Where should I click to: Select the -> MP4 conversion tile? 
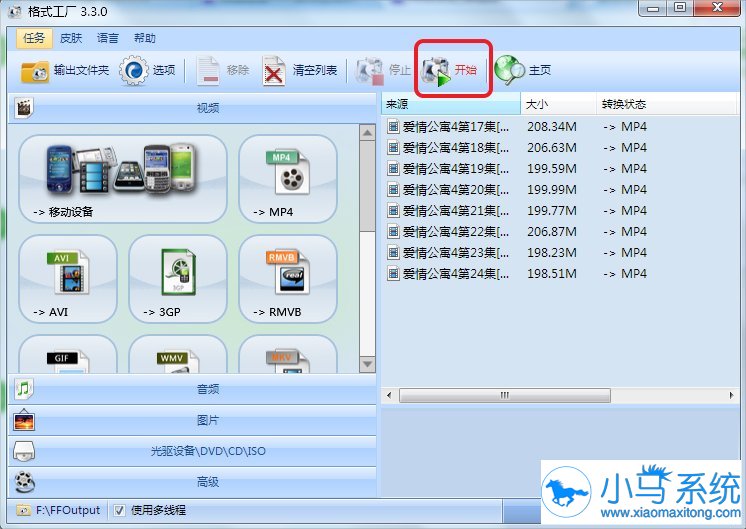tap(288, 178)
